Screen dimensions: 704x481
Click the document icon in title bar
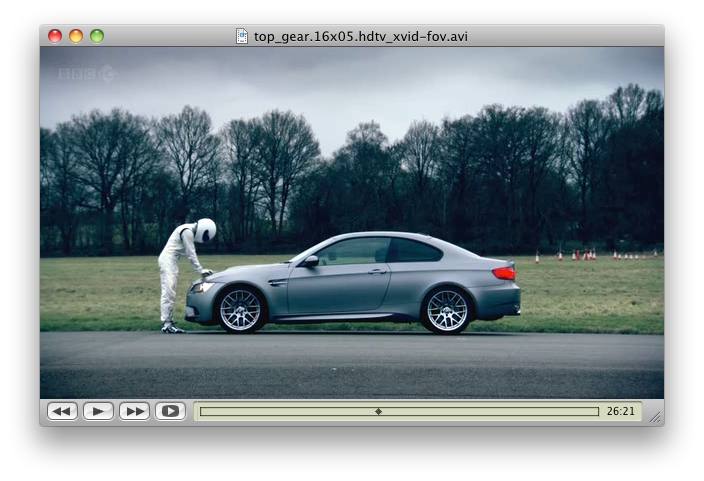click(x=242, y=36)
